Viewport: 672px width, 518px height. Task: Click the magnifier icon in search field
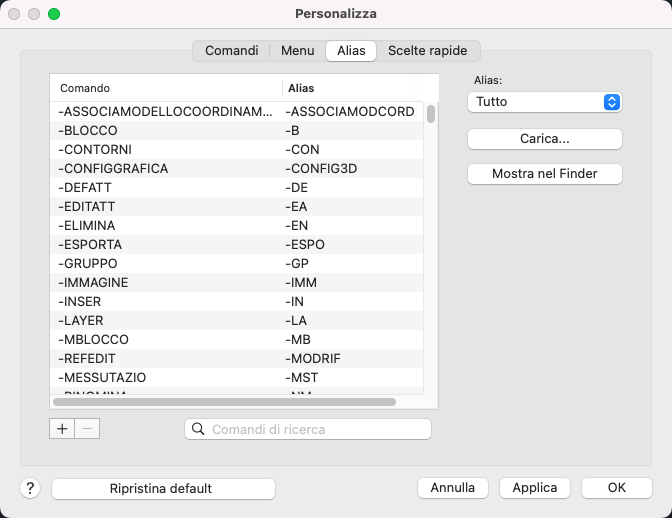(x=198, y=429)
